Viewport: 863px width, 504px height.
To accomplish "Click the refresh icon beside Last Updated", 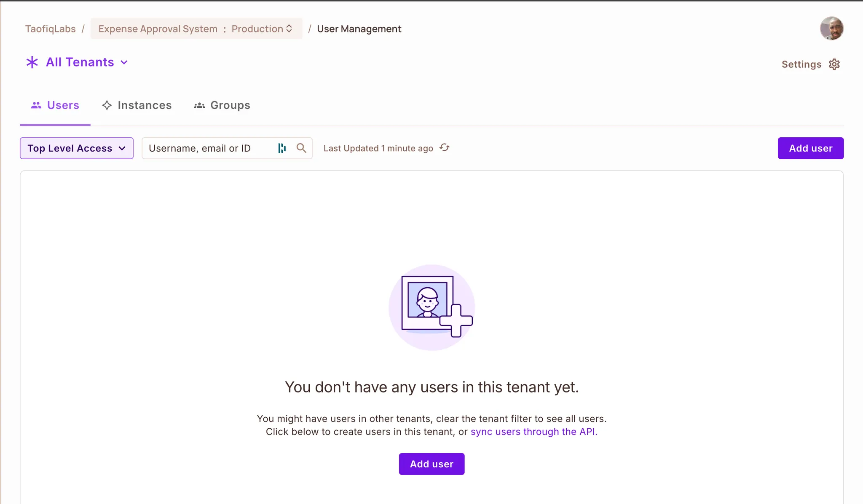I will [445, 148].
